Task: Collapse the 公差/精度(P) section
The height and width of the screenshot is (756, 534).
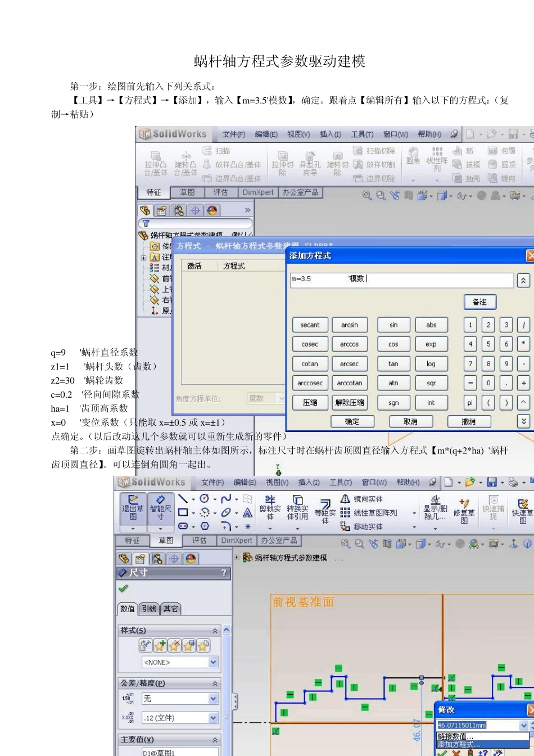Action: click(x=215, y=683)
